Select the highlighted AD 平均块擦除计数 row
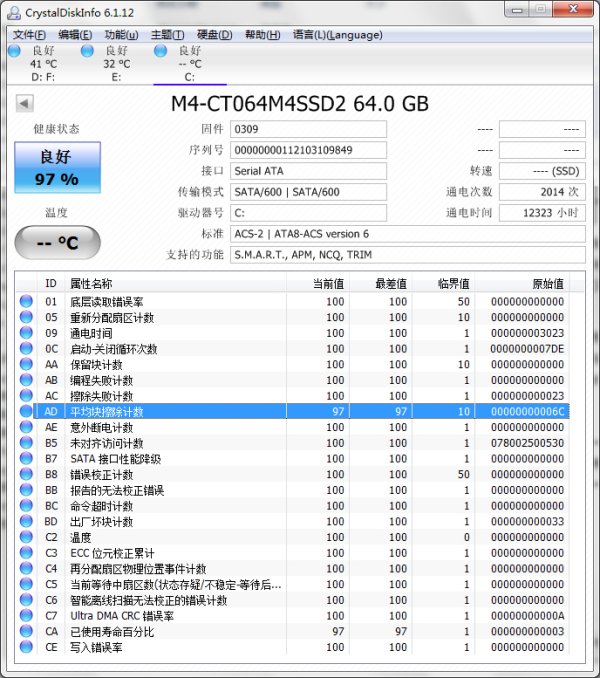Image resolution: width=600 pixels, height=678 pixels. click(x=300, y=412)
